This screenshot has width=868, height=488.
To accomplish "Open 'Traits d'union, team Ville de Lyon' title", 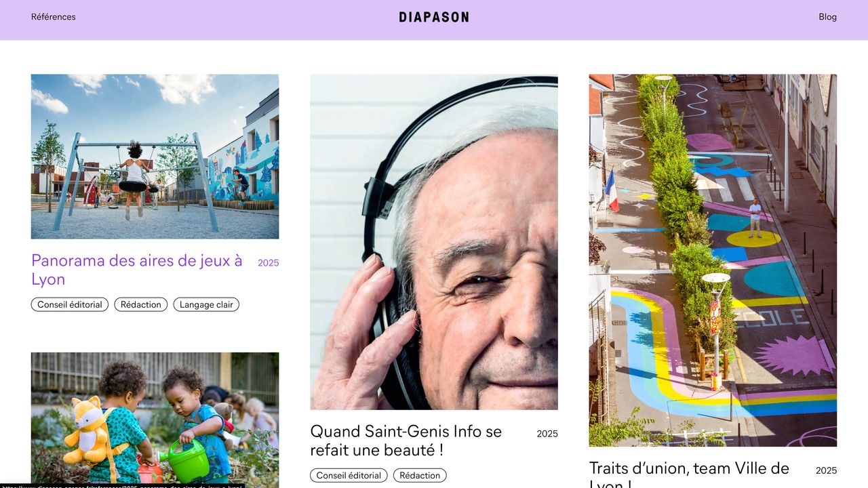I will tap(690, 474).
